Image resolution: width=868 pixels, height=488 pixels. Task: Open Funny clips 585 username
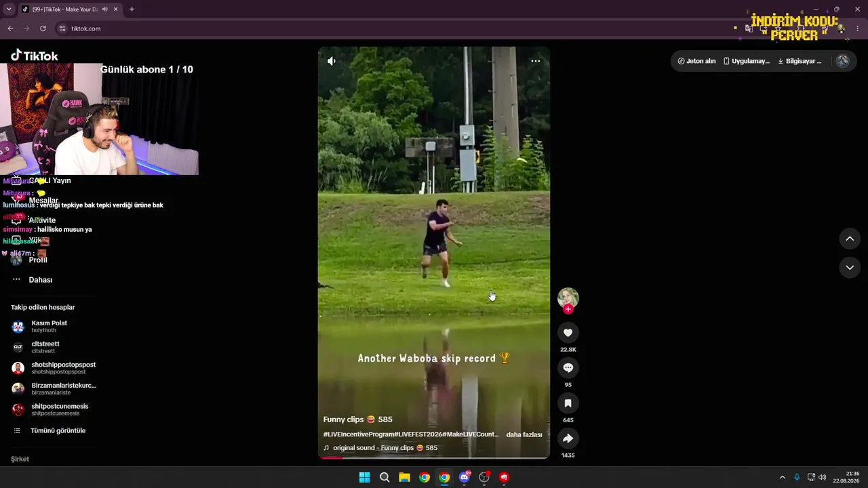click(x=358, y=420)
